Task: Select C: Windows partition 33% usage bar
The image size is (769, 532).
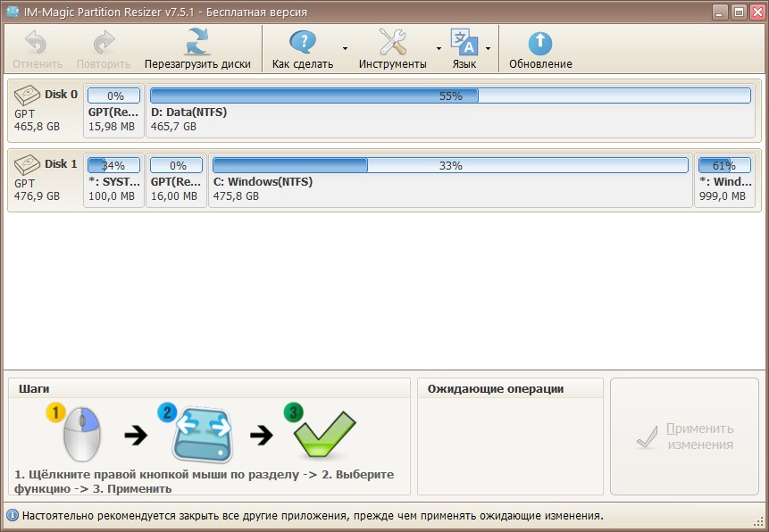Action: click(450, 165)
